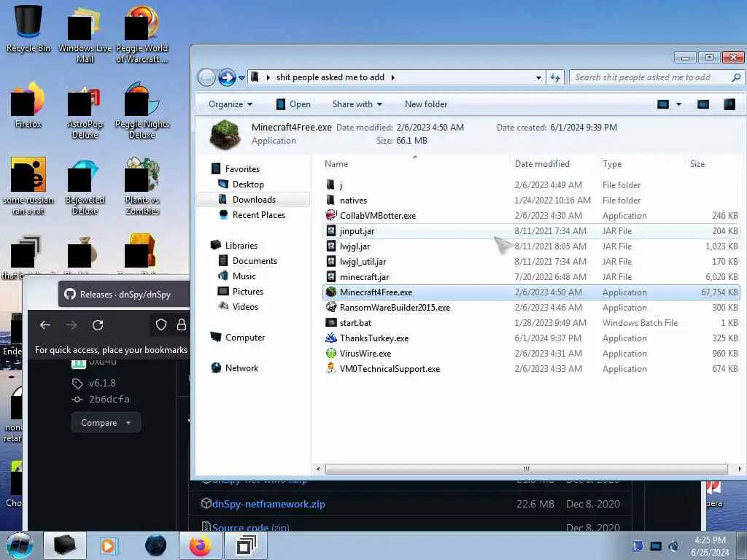Select the ThanksTurkey.exe file icon
The width and height of the screenshot is (747, 560).
click(330, 338)
